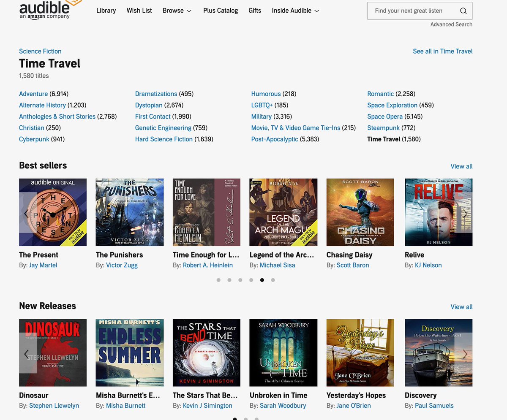Select the Space Opera subcategory
The height and width of the screenshot is (420, 507).
(385, 117)
